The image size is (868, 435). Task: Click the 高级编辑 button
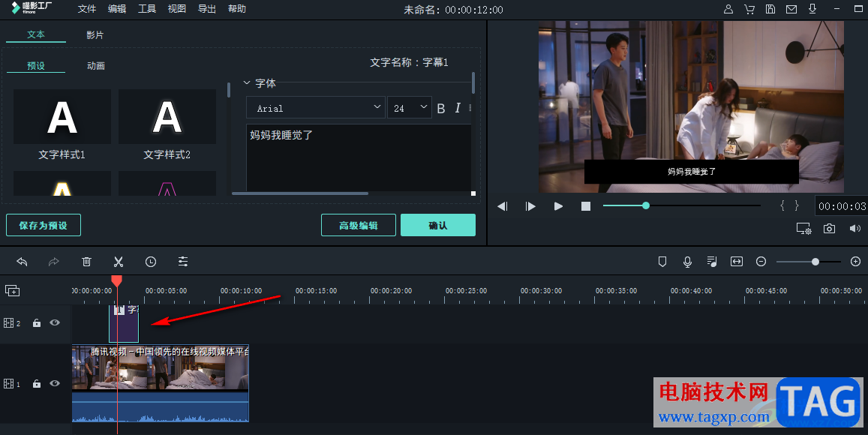click(x=359, y=225)
